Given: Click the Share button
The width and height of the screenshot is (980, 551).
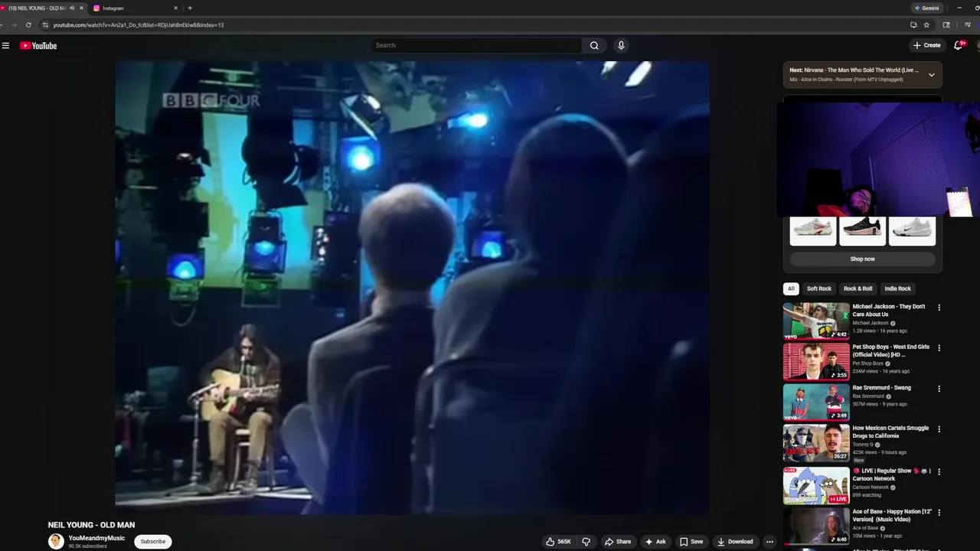Looking at the screenshot, I should 618,541.
